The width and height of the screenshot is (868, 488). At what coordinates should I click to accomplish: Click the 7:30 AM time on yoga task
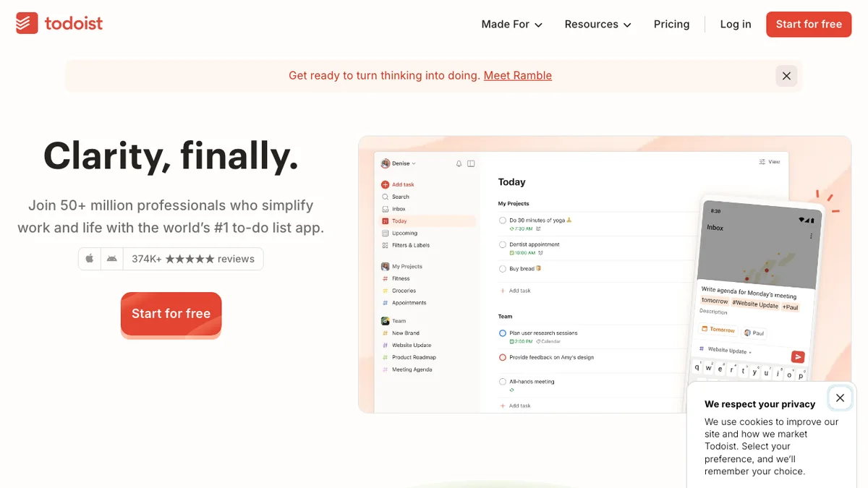[x=521, y=228]
